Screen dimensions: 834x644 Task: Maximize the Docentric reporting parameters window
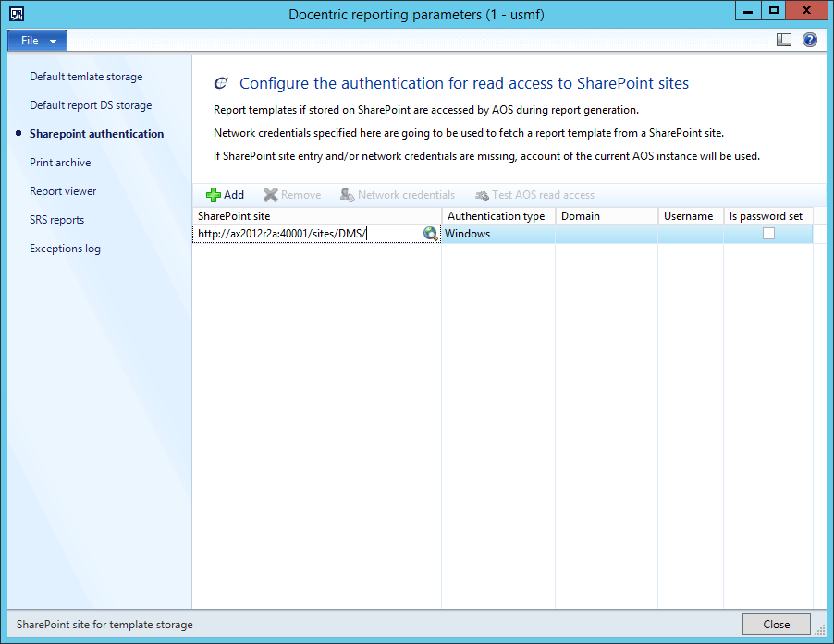coord(773,11)
